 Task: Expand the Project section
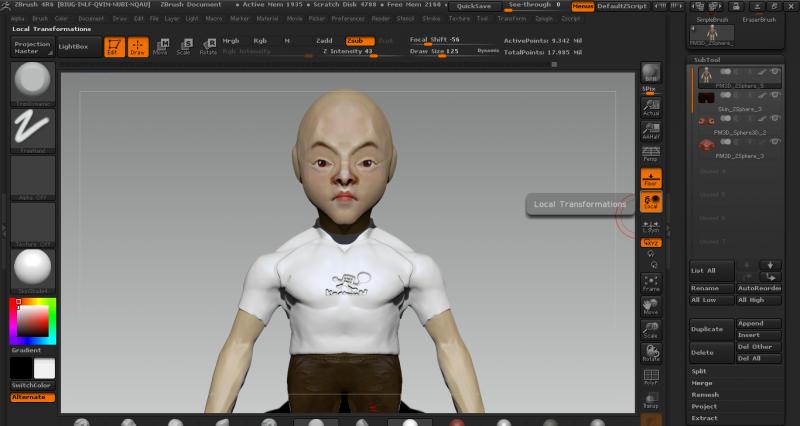point(704,407)
